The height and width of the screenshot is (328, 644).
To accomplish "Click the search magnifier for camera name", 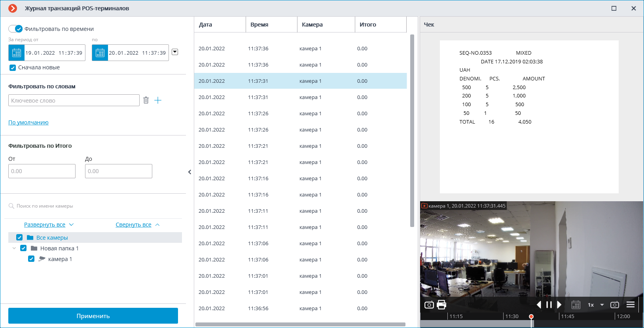I will click(11, 206).
